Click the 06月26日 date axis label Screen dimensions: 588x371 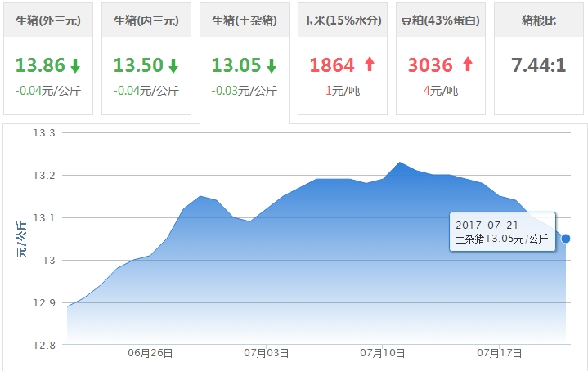coord(150,353)
